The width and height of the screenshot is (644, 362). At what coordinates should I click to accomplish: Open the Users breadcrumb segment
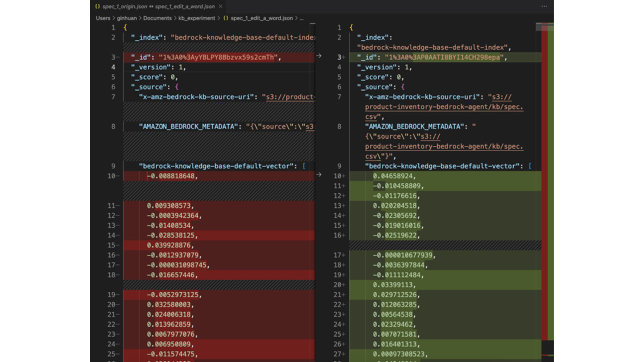coord(103,18)
